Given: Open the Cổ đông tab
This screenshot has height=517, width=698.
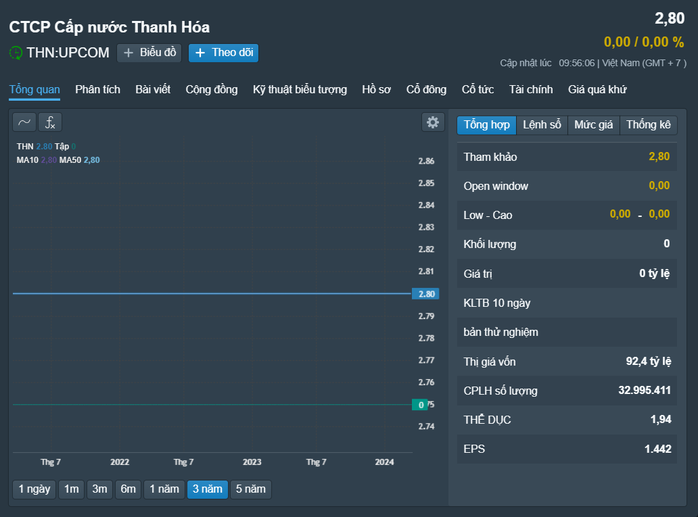Looking at the screenshot, I should [x=426, y=90].
